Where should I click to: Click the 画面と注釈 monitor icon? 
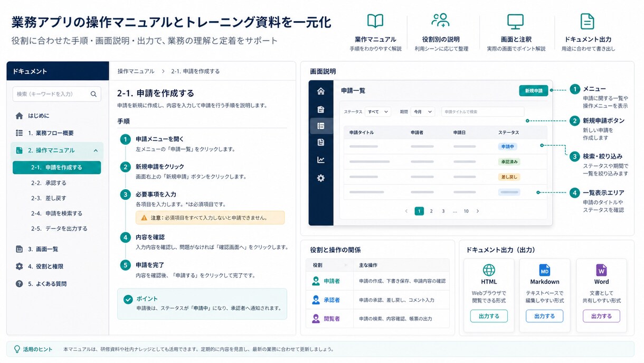point(515,21)
